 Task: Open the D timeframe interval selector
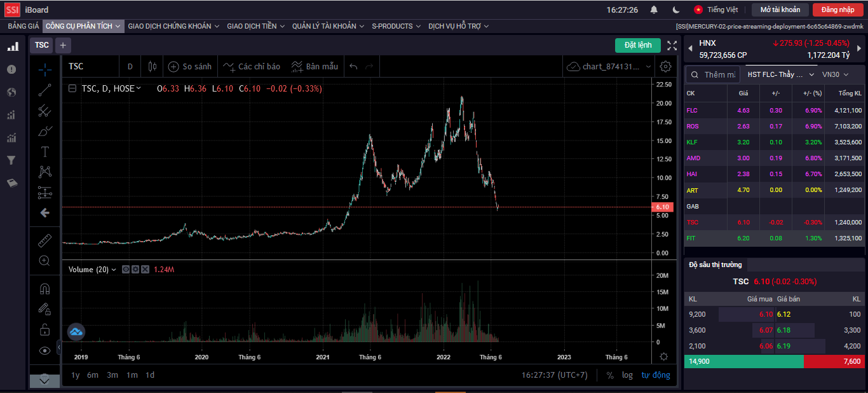[130, 66]
